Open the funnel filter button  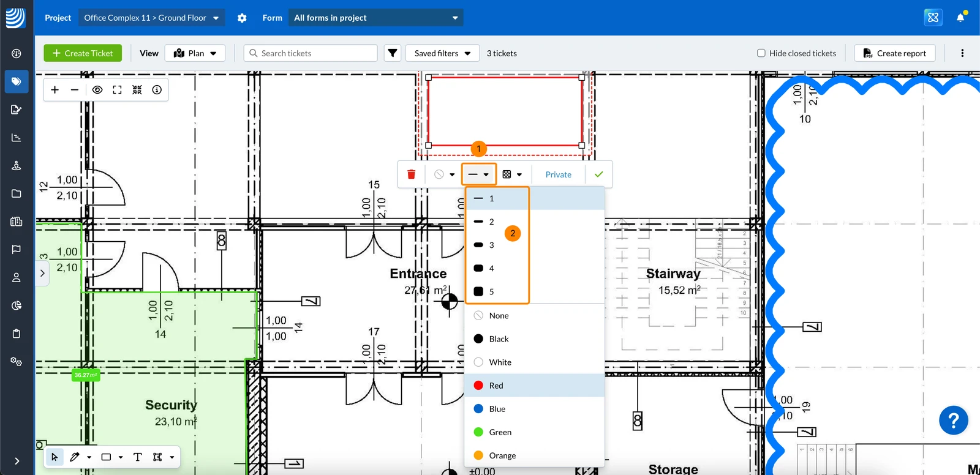click(x=393, y=53)
